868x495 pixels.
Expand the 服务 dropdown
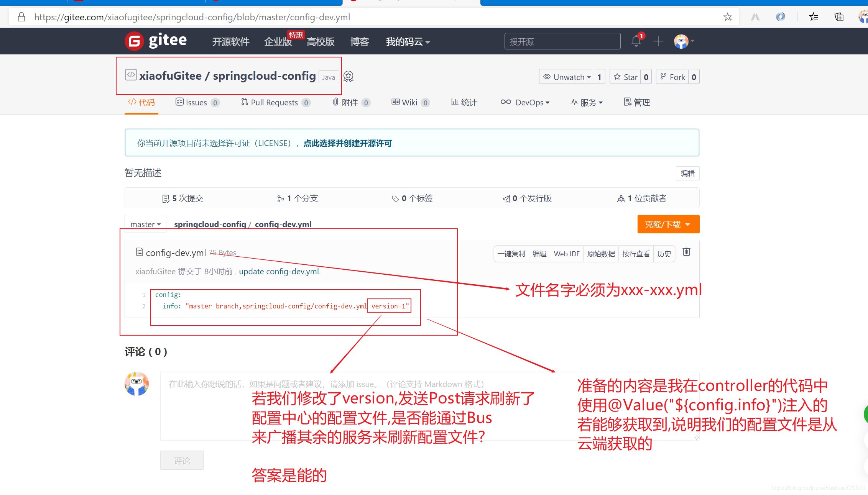pos(587,102)
